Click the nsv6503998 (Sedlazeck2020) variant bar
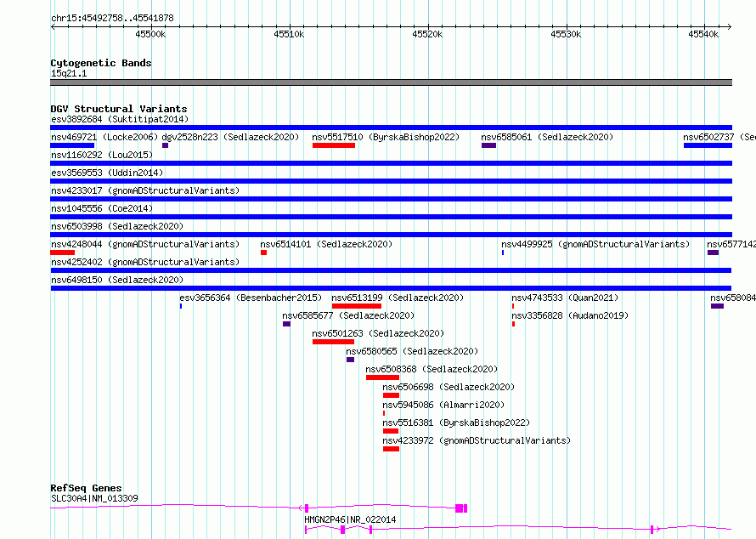This screenshot has height=539, width=756. click(x=391, y=235)
